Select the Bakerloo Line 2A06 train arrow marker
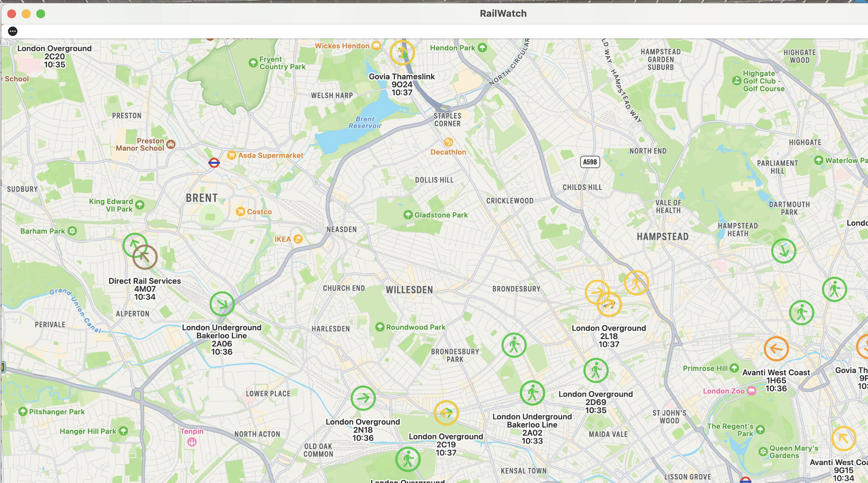Screen dimensions: 868x483 [x=222, y=304]
